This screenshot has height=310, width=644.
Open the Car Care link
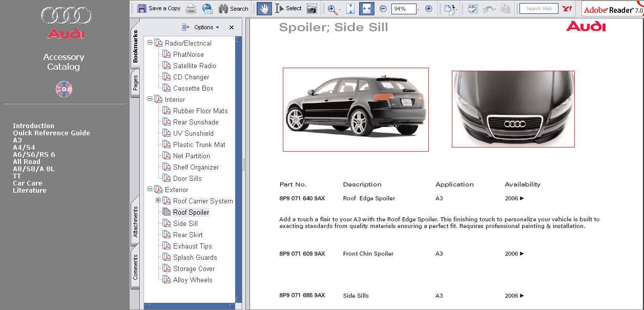28,183
